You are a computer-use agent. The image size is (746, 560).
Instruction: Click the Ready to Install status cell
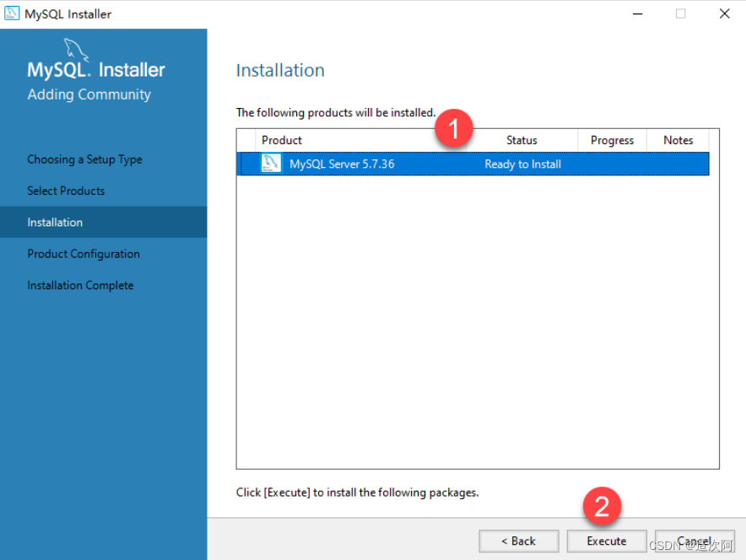523,164
